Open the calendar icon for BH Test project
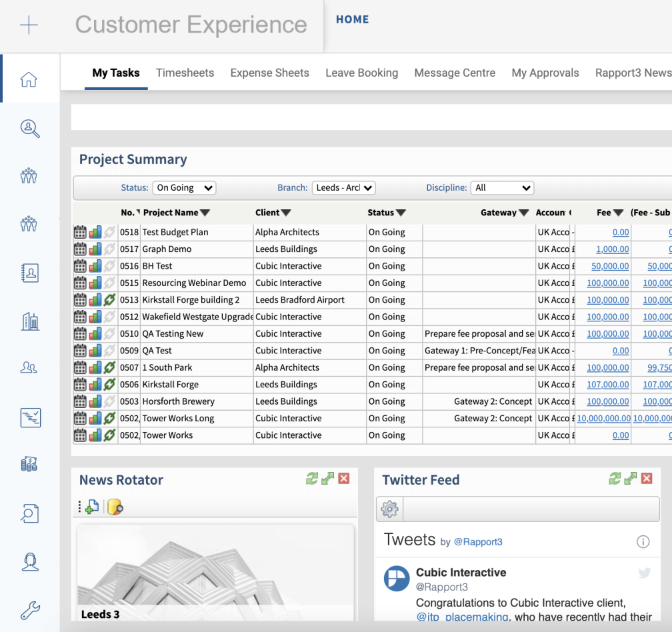The height and width of the screenshot is (632, 672). [x=80, y=265]
